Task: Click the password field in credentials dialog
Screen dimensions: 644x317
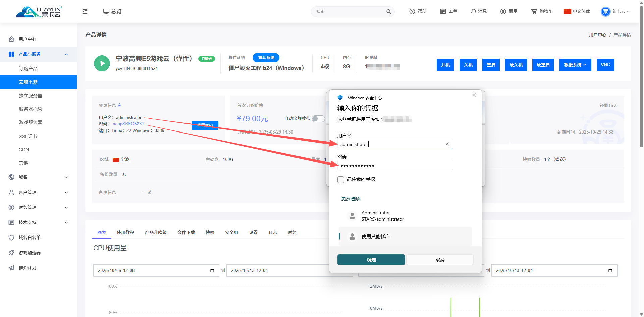Action: click(x=395, y=165)
